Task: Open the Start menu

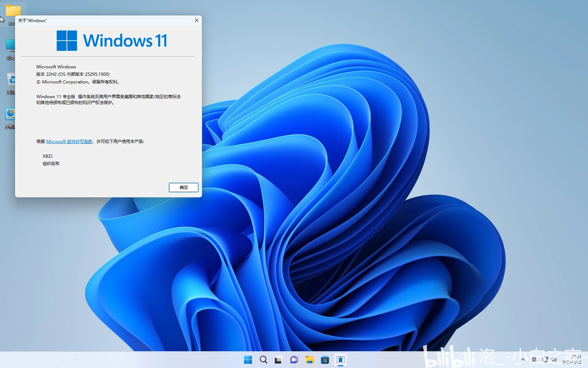Action: point(248,360)
